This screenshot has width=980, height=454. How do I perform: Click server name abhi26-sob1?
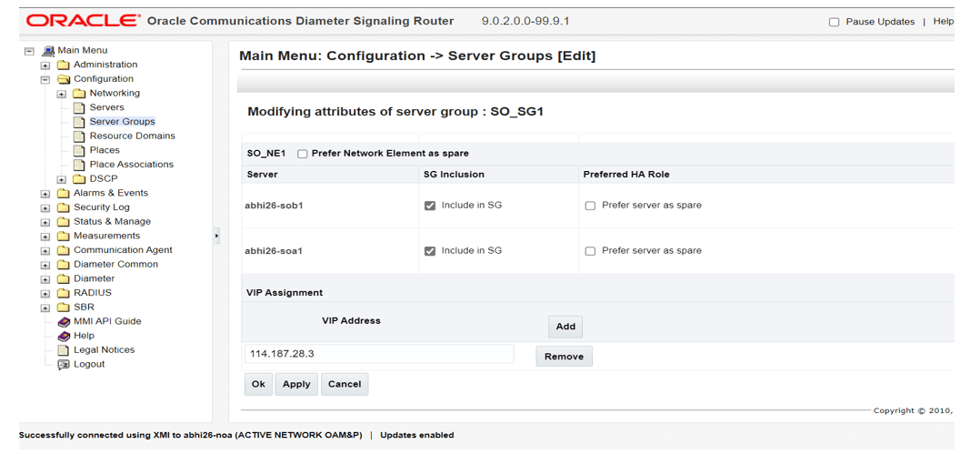tap(274, 206)
